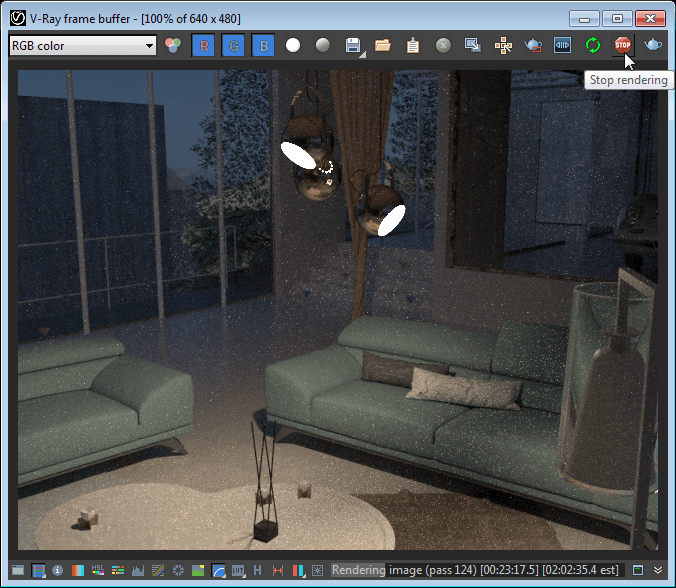Stop rendering with the red STOP button

tap(623, 45)
